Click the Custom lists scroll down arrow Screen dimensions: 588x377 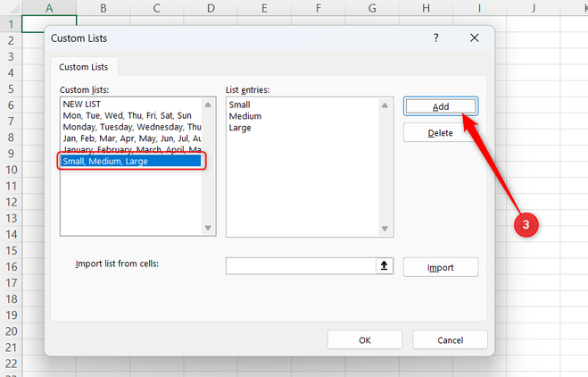(x=208, y=228)
